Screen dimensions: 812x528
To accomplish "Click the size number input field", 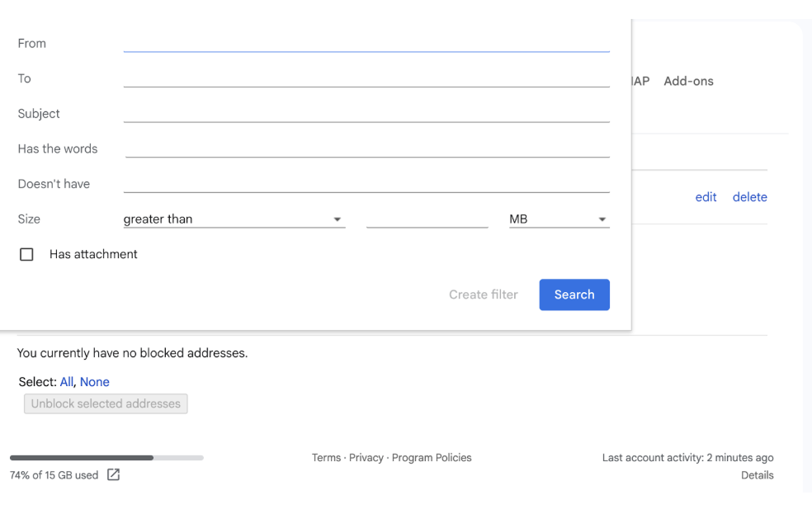I will click(427, 219).
